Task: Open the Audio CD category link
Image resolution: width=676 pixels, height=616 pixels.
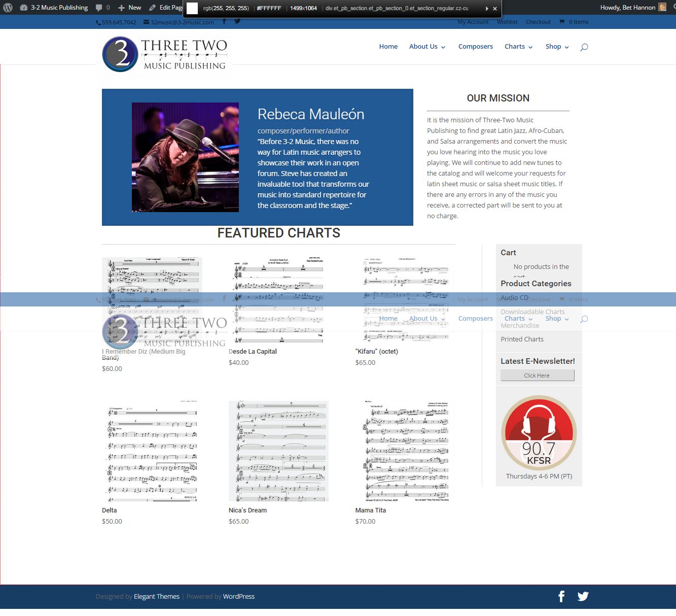Action: [x=514, y=298]
